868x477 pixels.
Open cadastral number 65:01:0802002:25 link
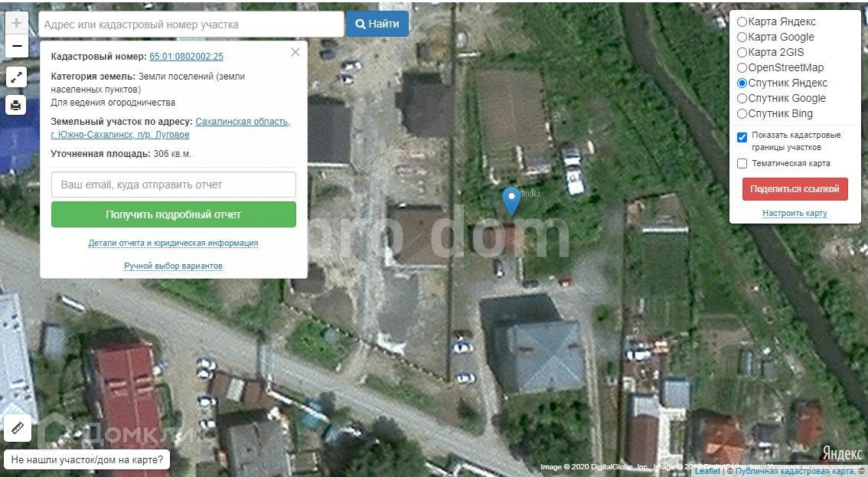pos(186,57)
